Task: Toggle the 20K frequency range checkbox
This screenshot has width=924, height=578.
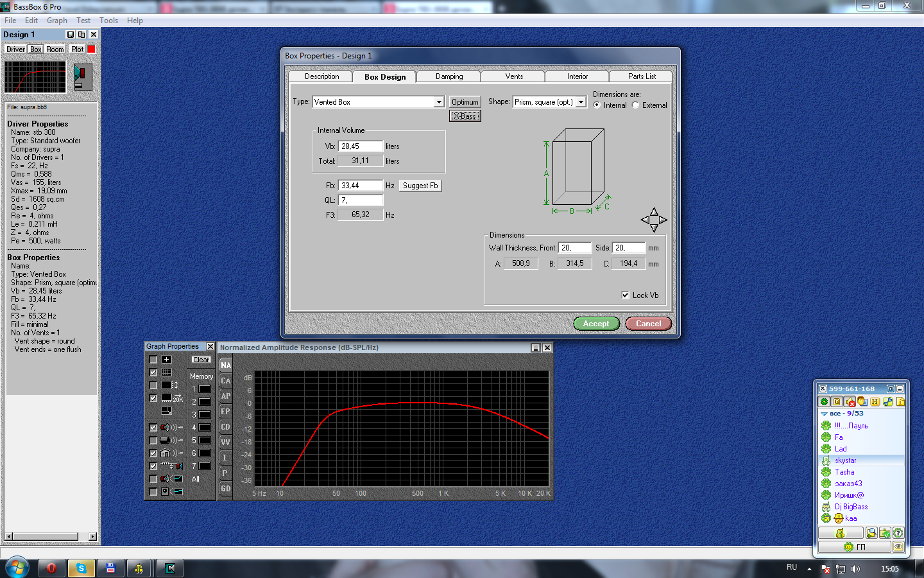Action: (x=153, y=398)
